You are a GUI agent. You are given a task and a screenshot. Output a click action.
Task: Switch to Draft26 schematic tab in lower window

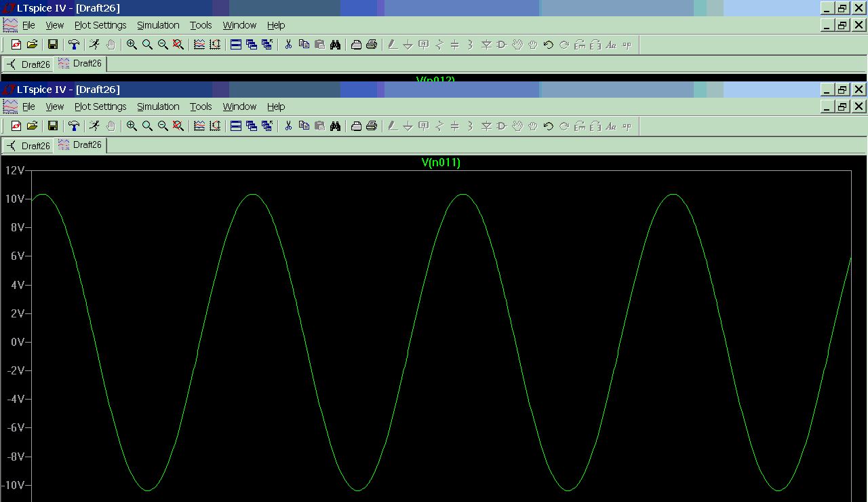pyautogui.click(x=28, y=146)
